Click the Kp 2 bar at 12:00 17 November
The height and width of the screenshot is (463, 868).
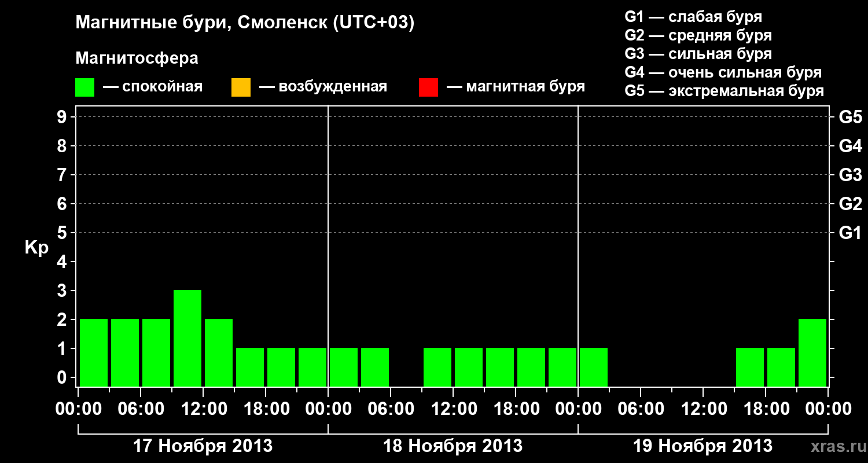(x=219, y=352)
